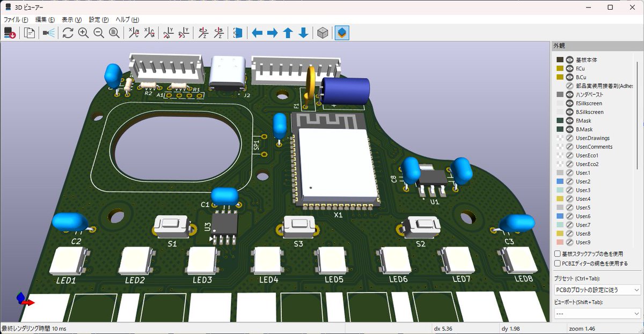Screen dimensions: 644x334
Task: Click the User.2 blue color swatch
Action: click(560, 181)
